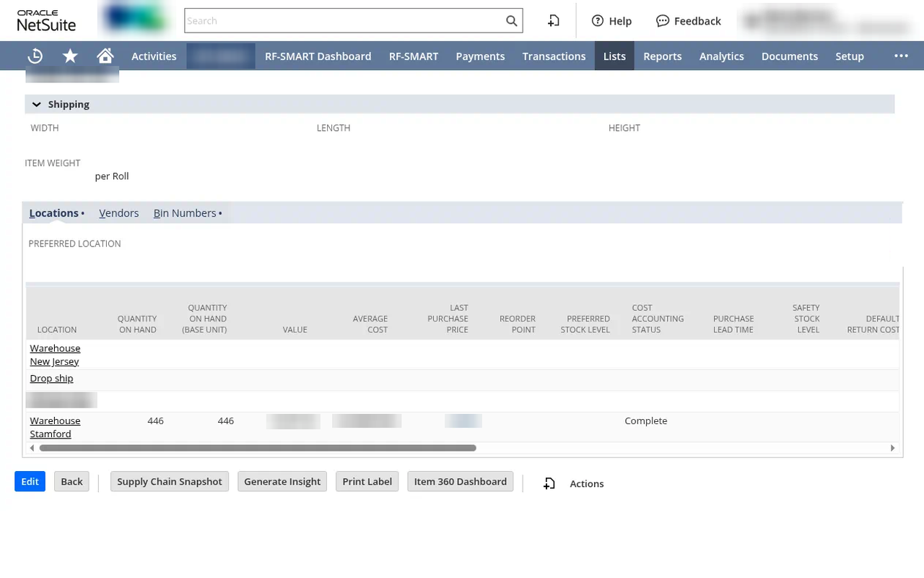Click the scroll left arrow of locations table
The image size is (924, 578).
32,448
